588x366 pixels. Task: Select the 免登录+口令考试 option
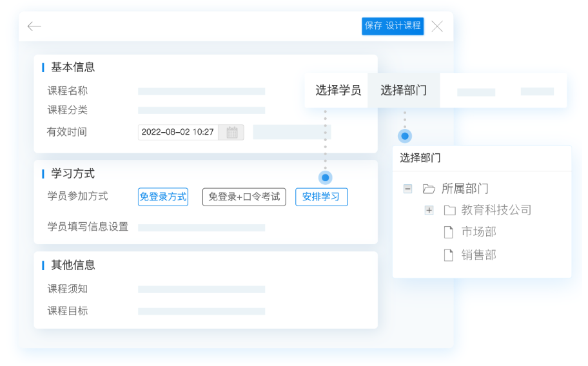click(244, 197)
